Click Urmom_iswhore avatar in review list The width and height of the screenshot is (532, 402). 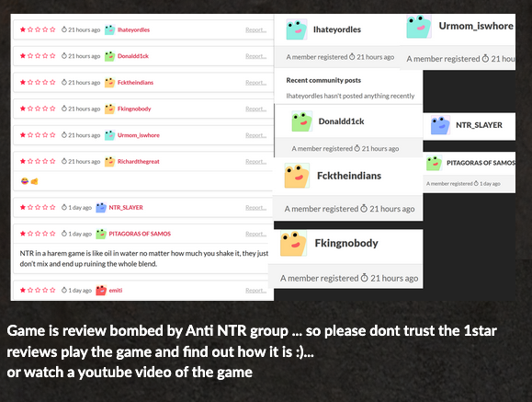pyautogui.click(x=109, y=135)
